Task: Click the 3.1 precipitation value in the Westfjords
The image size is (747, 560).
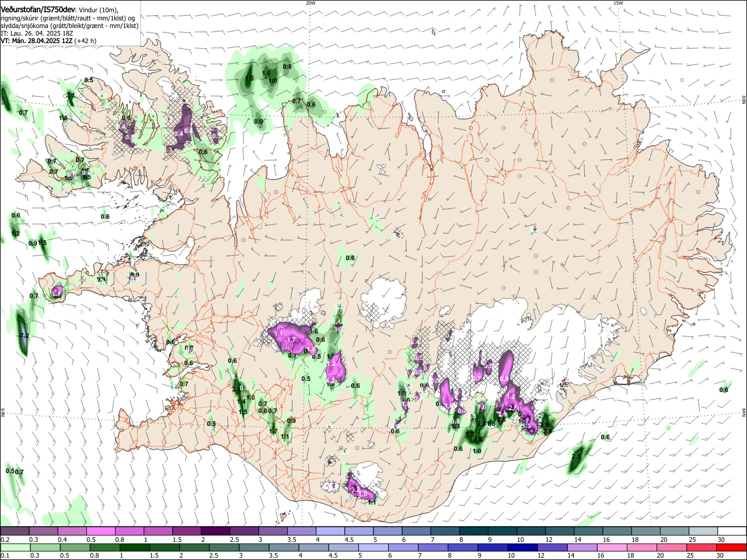Action: click(71, 94)
